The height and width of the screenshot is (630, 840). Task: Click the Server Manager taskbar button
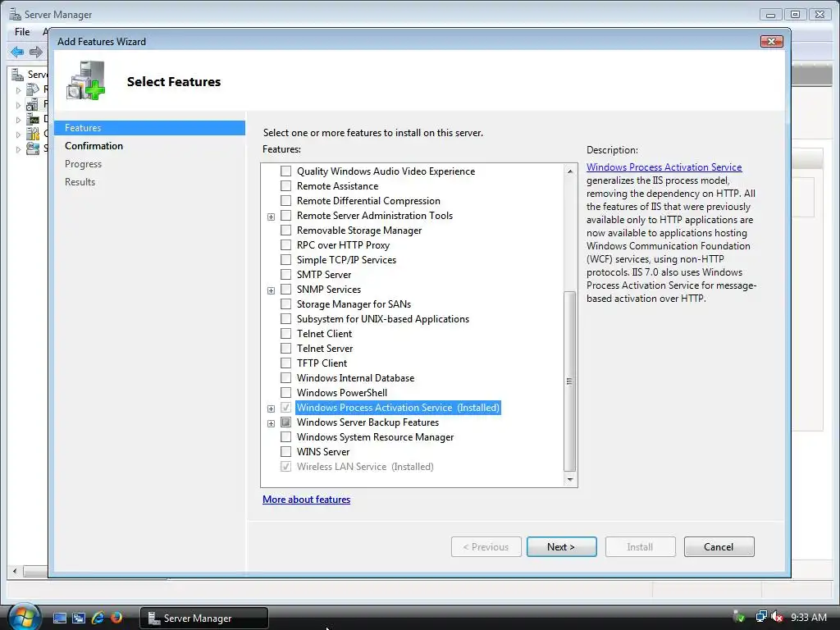[x=203, y=618]
